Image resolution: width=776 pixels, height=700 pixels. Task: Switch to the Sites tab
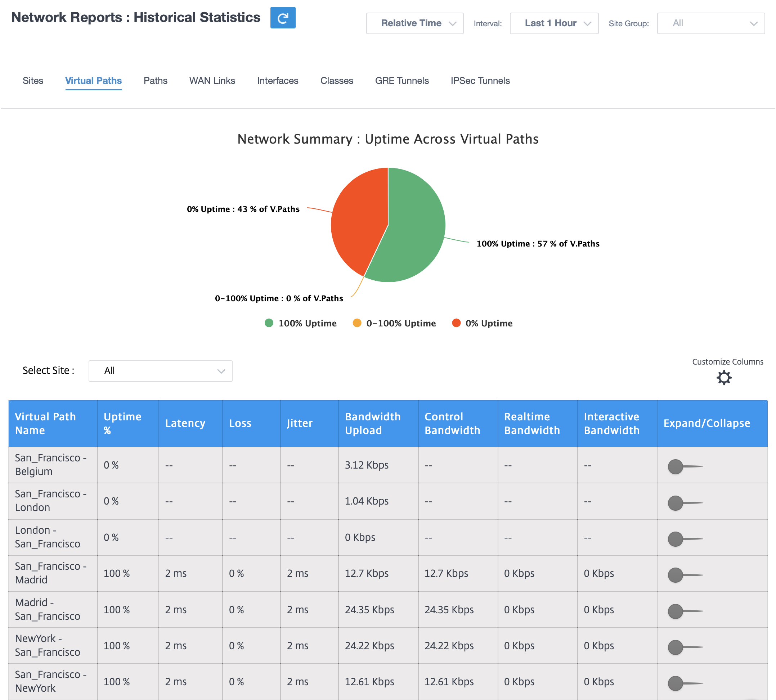pyautogui.click(x=33, y=81)
